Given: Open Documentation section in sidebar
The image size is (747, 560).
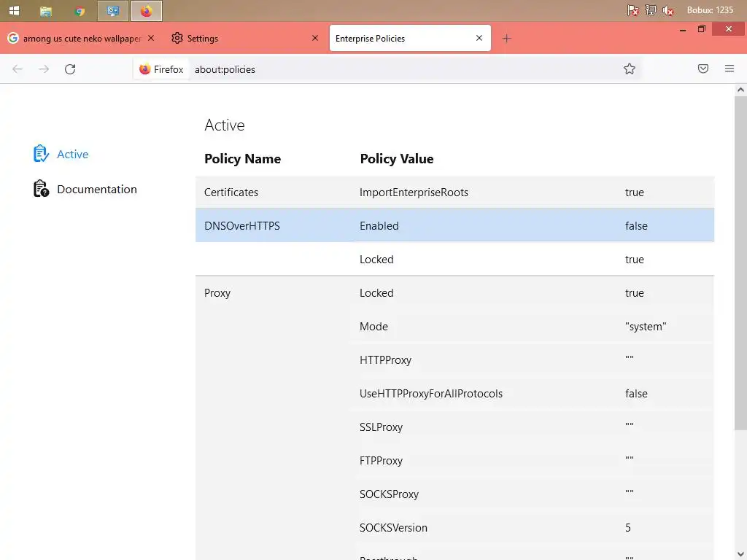Looking at the screenshot, I should coord(96,190).
